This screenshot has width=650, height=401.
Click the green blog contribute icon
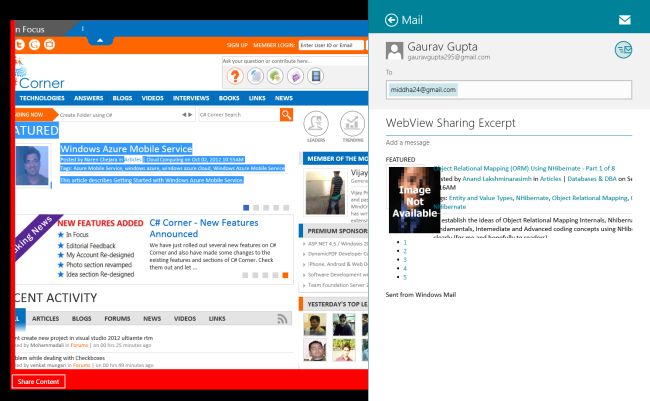tap(275, 76)
